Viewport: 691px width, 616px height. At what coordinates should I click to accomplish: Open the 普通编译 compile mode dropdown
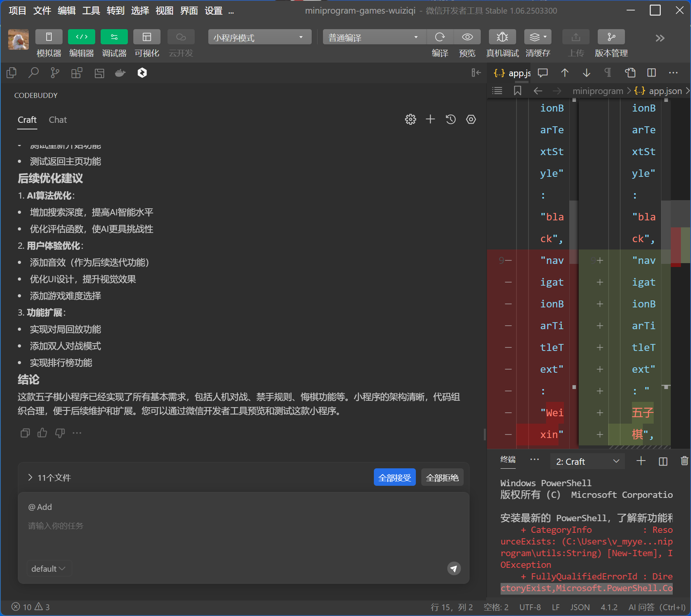click(373, 37)
